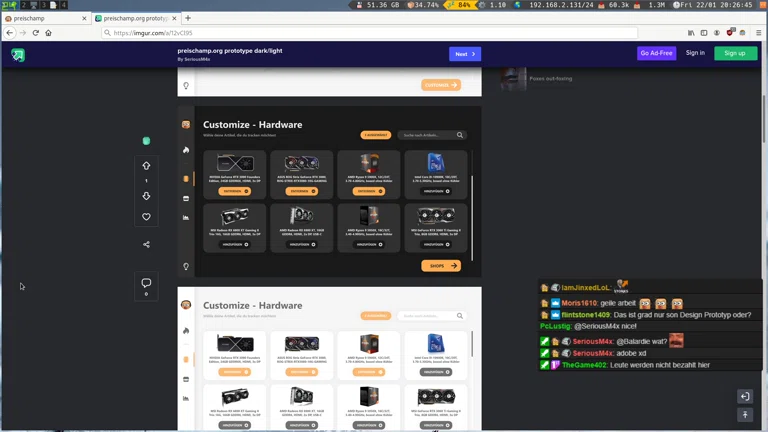Click the green Sign up button

(735, 53)
